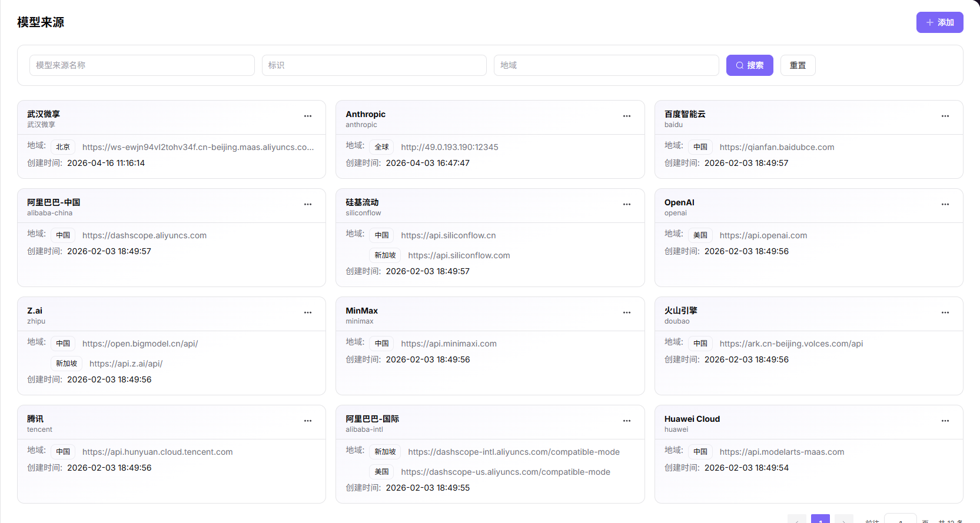This screenshot has height=523, width=980.
Task: Click the https://api.openai.com URL
Action: pos(763,235)
